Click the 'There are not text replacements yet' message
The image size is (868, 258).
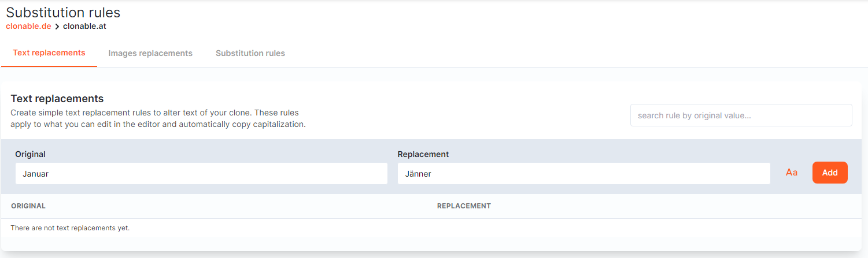point(70,228)
